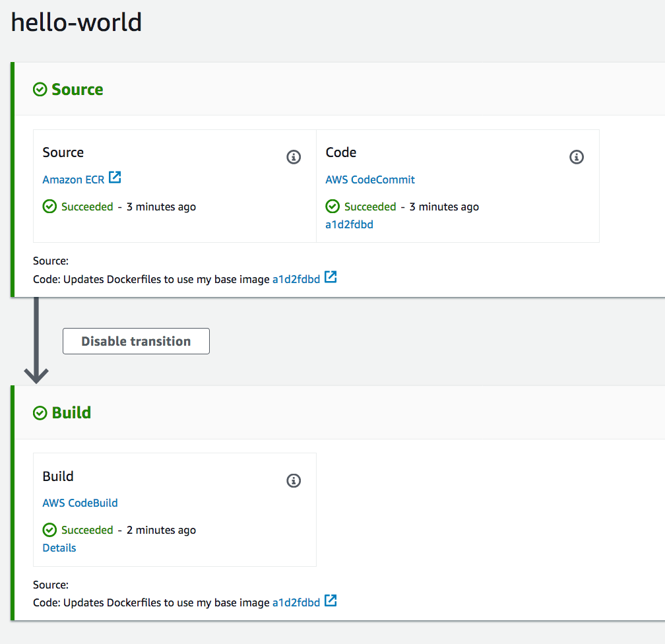Screen dimensions: 665x644
Task: Click info icon on Source action card
Action: tap(294, 157)
